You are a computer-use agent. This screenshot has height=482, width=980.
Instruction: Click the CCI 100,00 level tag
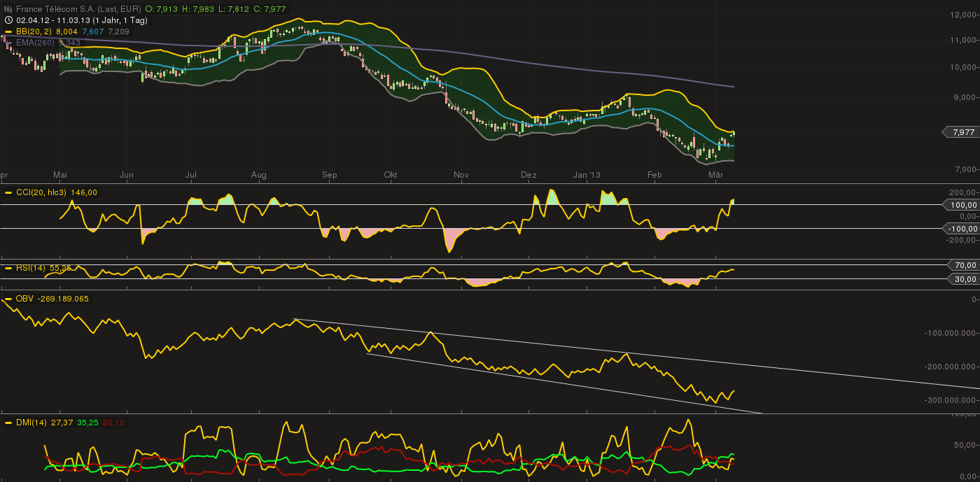(x=960, y=205)
